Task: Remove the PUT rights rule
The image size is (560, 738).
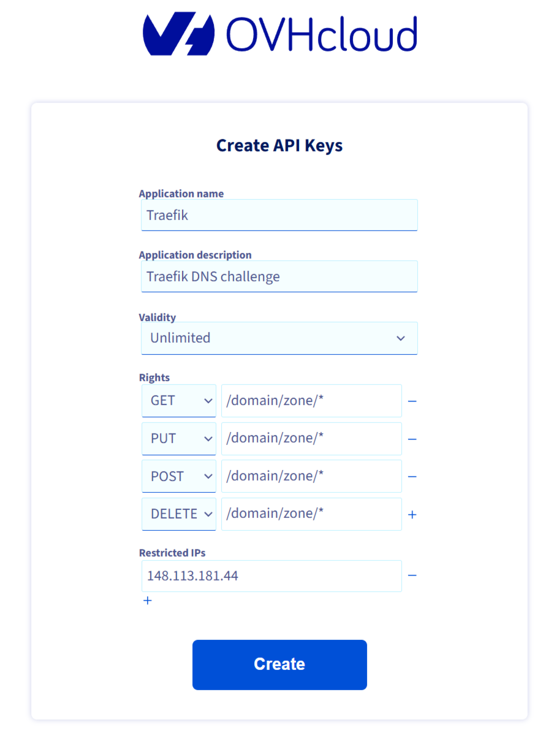Action: pos(412,438)
